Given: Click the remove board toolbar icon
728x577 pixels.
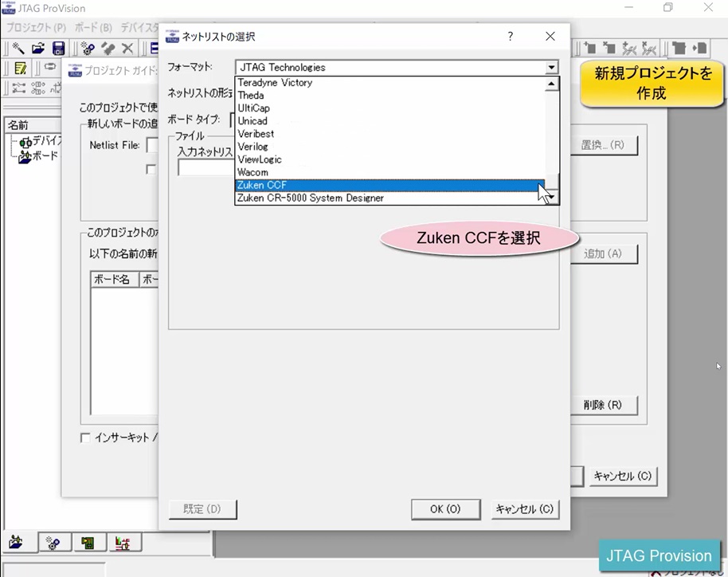Looking at the screenshot, I should click(609, 48).
